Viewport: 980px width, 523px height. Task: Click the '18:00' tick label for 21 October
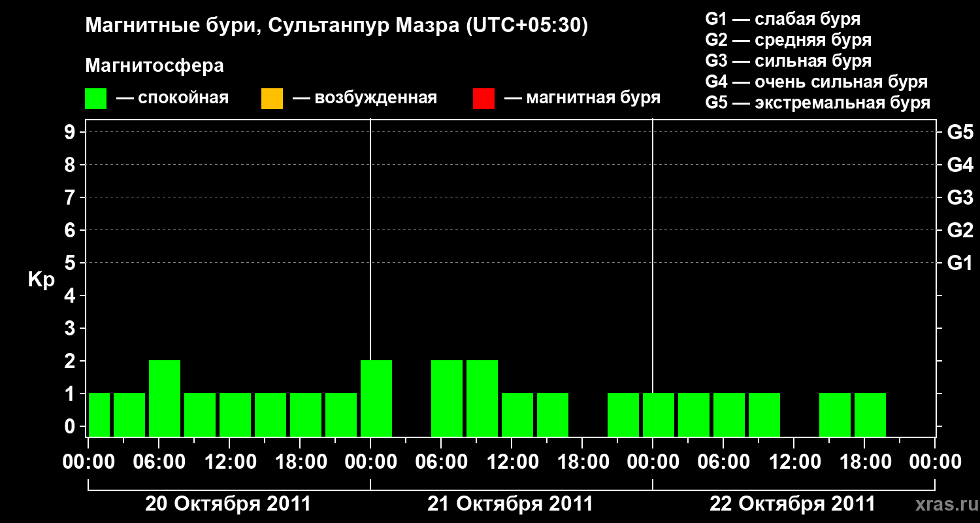click(x=582, y=462)
